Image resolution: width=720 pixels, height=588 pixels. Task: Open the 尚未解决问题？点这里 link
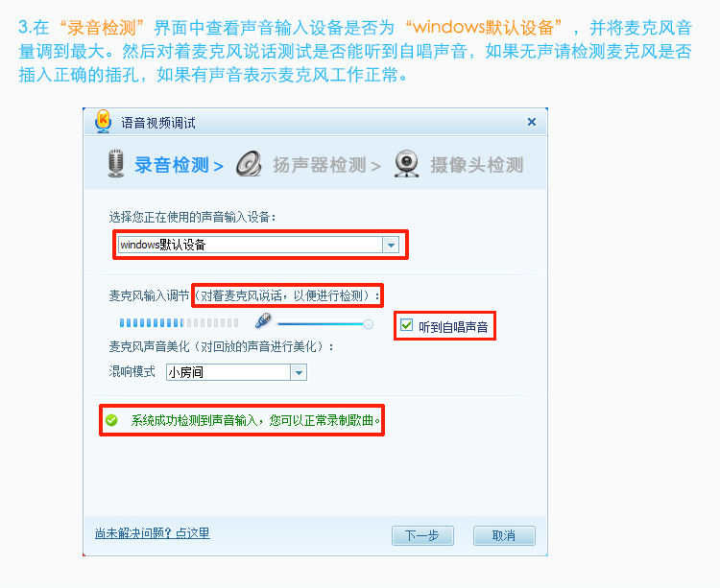coord(153,533)
